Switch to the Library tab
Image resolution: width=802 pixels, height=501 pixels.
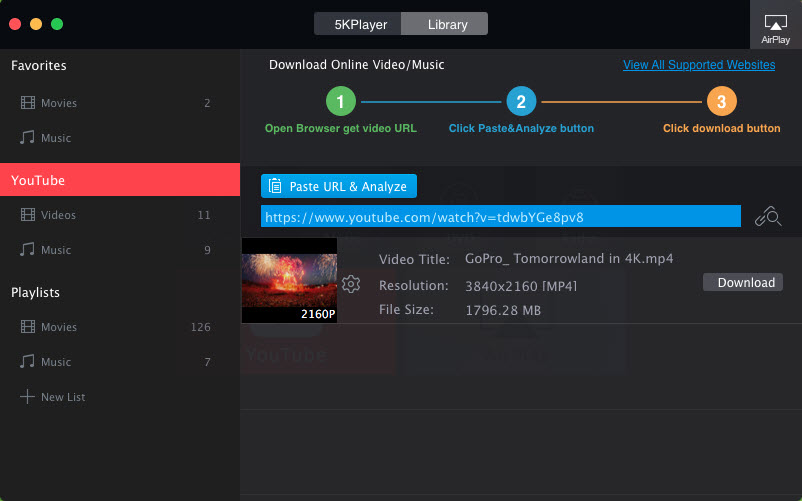point(444,24)
